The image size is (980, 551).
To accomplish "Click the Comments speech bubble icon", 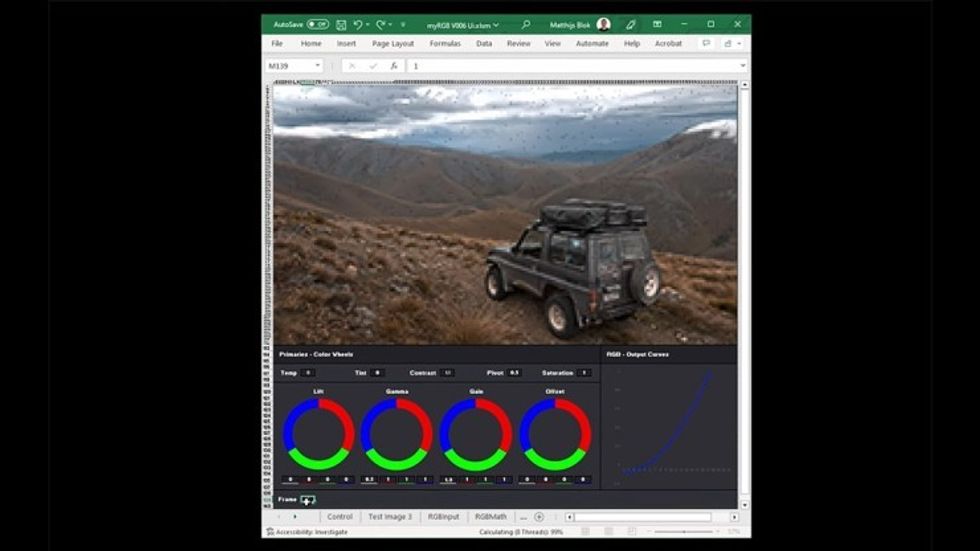I will click(706, 44).
